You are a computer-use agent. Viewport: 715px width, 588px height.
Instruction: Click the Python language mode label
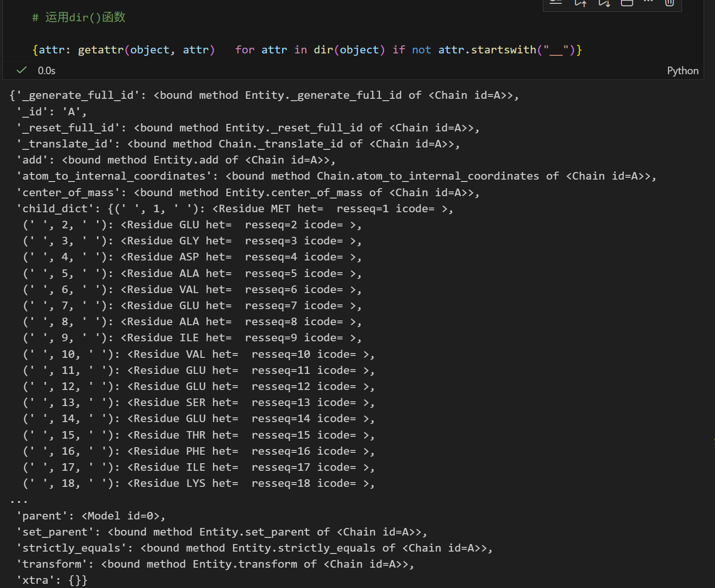click(682, 71)
